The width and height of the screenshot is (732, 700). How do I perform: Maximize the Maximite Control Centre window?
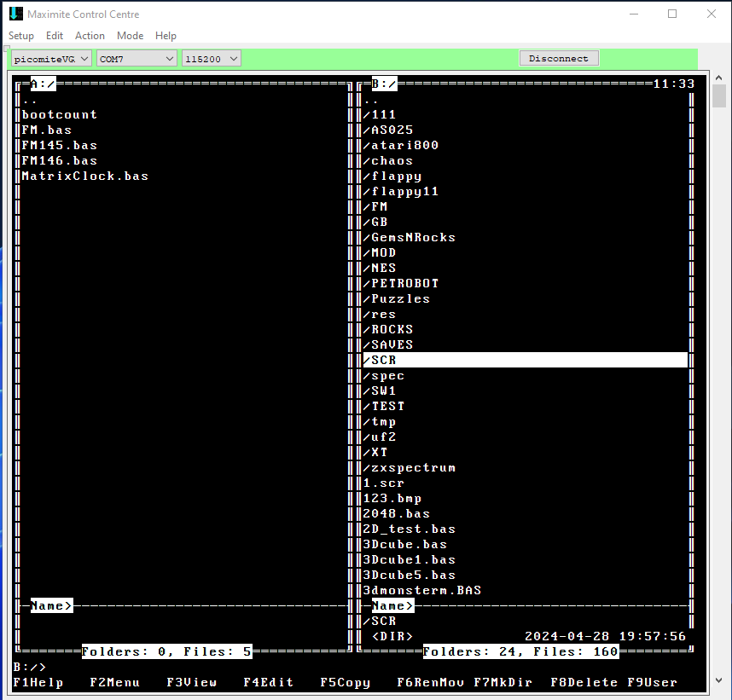(x=672, y=14)
